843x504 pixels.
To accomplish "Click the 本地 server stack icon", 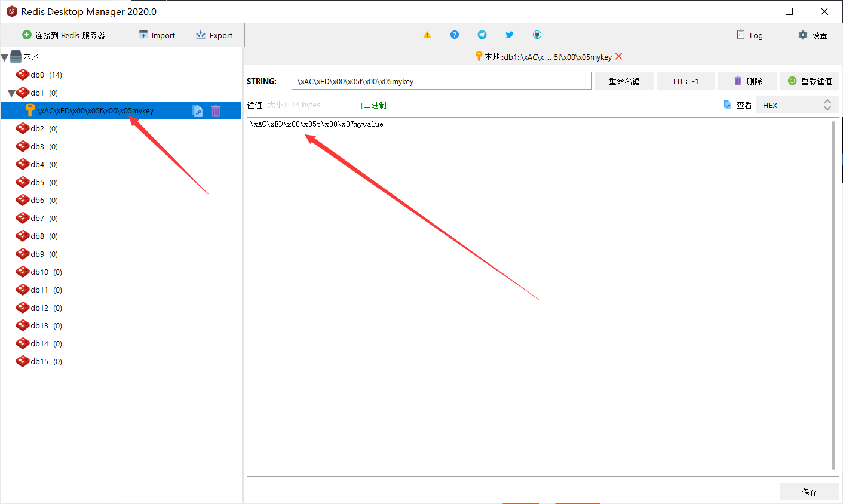I will (16, 57).
